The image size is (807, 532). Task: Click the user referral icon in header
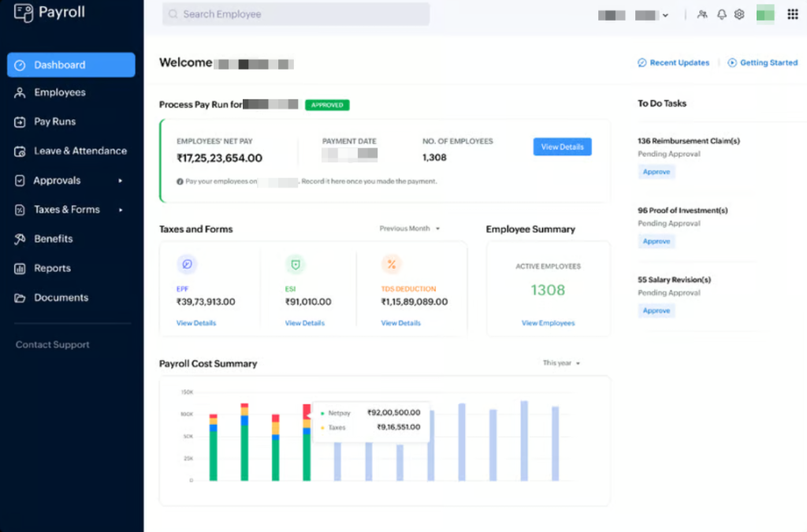pyautogui.click(x=702, y=14)
